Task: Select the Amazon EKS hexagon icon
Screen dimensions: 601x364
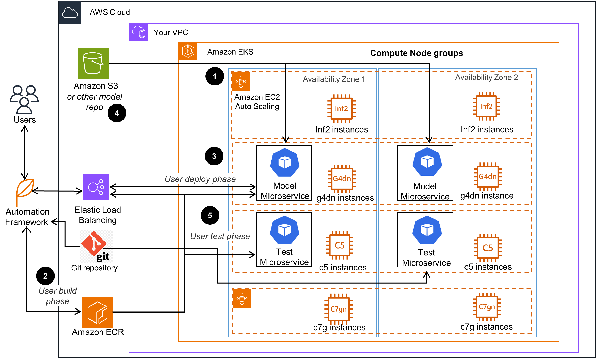Action: click(x=188, y=51)
